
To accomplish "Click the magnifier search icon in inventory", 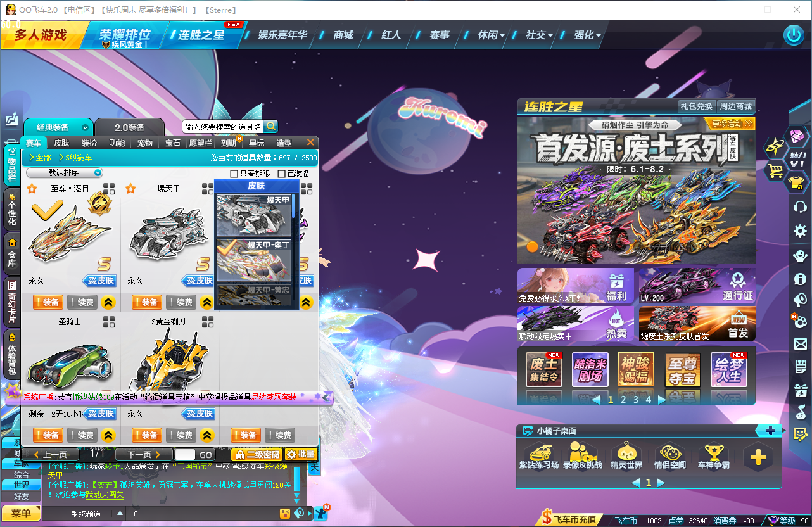I will pos(270,127).
